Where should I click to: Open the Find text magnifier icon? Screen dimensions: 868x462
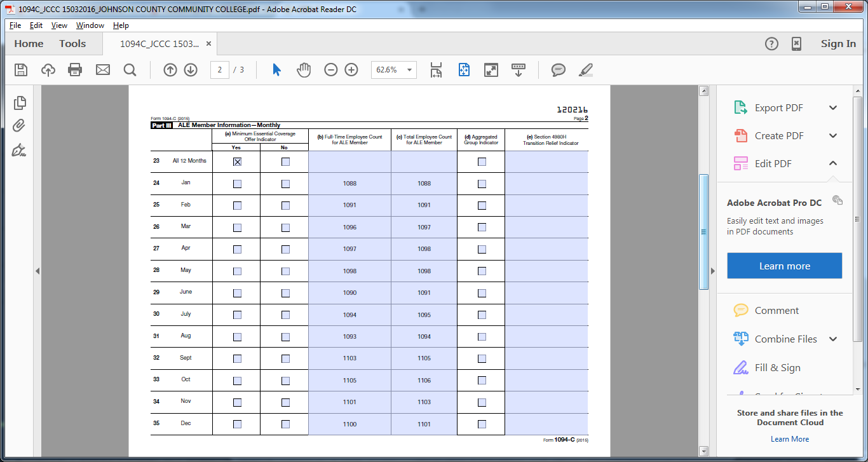tap(130, 70)
